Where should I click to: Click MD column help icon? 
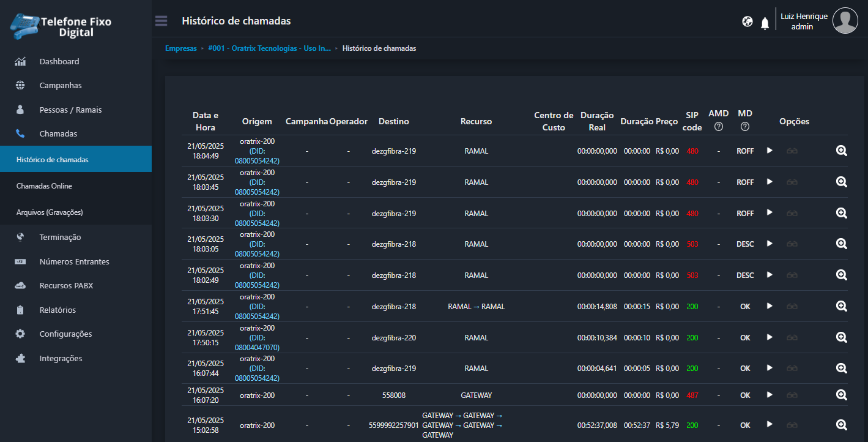(744, 127)
